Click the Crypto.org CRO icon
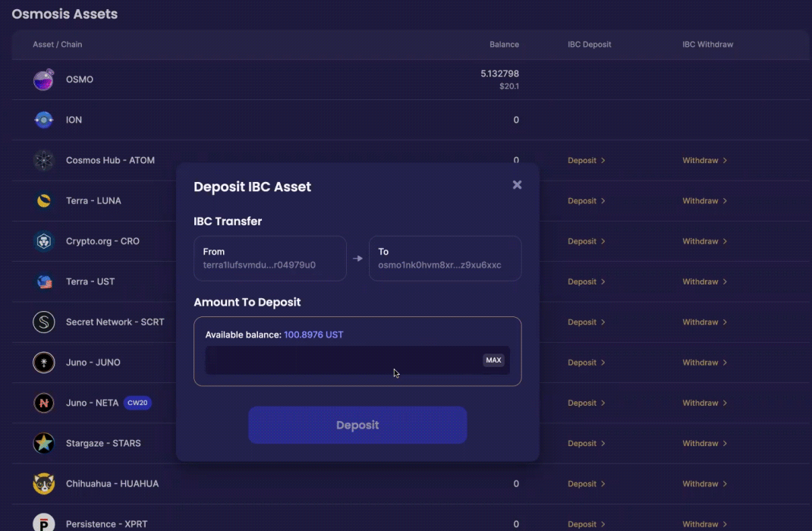Image resolution: width=812 pixels, height=531 pixels. pyautogui.click(x=43, y=241)
